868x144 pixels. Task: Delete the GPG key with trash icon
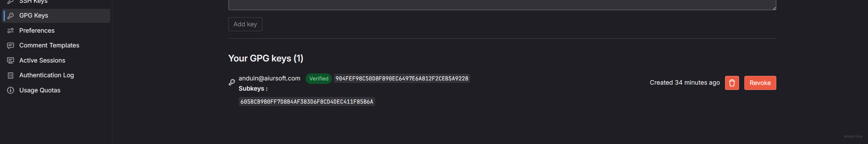[732, 83]
